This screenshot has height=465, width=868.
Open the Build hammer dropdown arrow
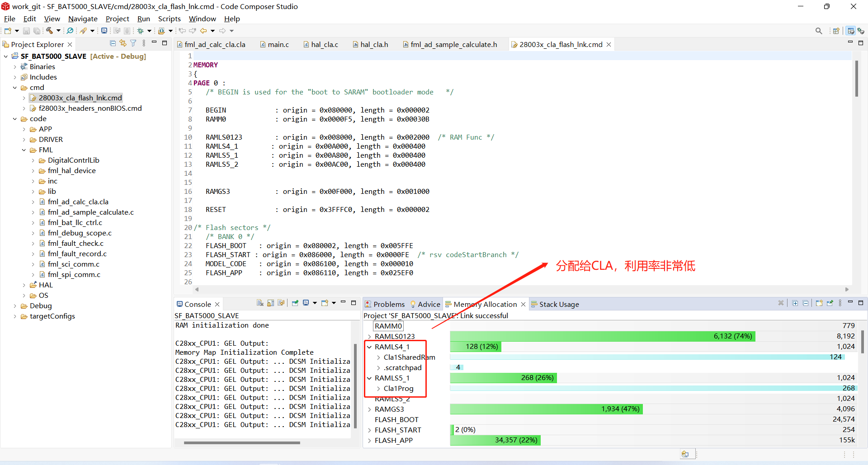click(58, 31)
